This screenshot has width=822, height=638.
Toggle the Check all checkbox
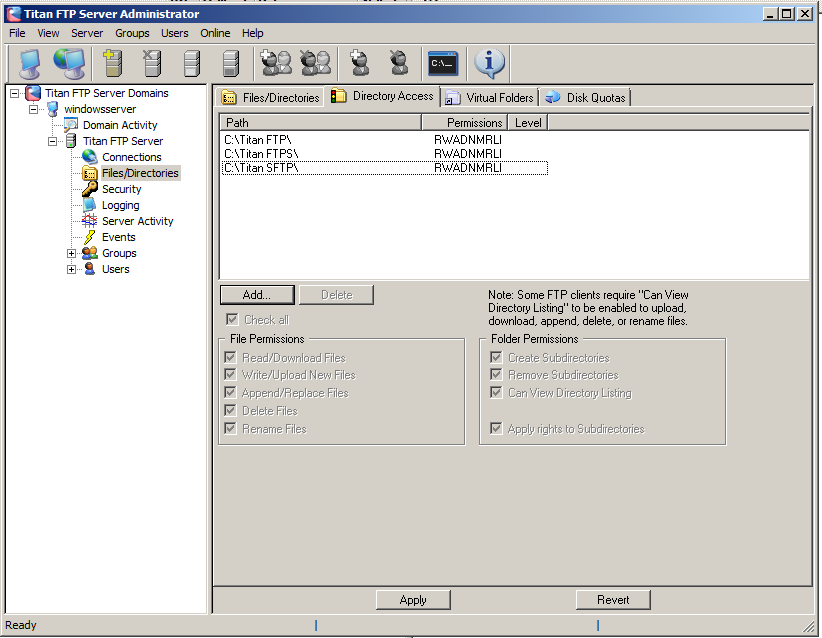(x=232, y=319)
